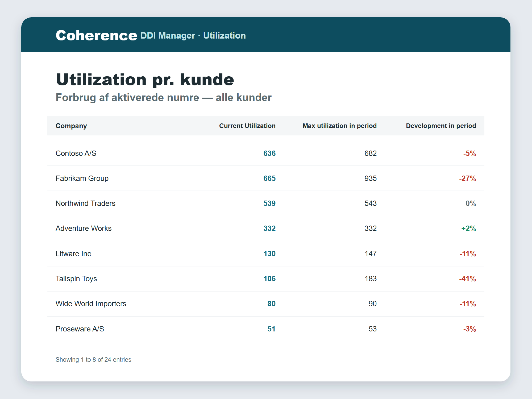The width and height of the screenshot is (532, 399).
Task: Click the 'Showing 1 to 8 of 24 entries' text
Action: pyautogui.click(x=93, y=360)
